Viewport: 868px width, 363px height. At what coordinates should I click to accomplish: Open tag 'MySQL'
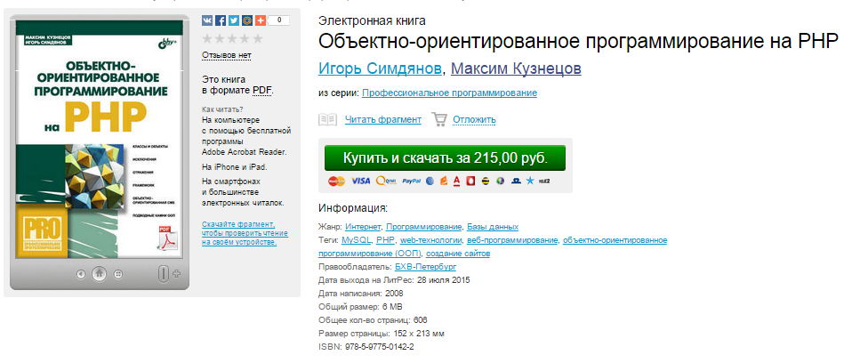pos(357,240)
